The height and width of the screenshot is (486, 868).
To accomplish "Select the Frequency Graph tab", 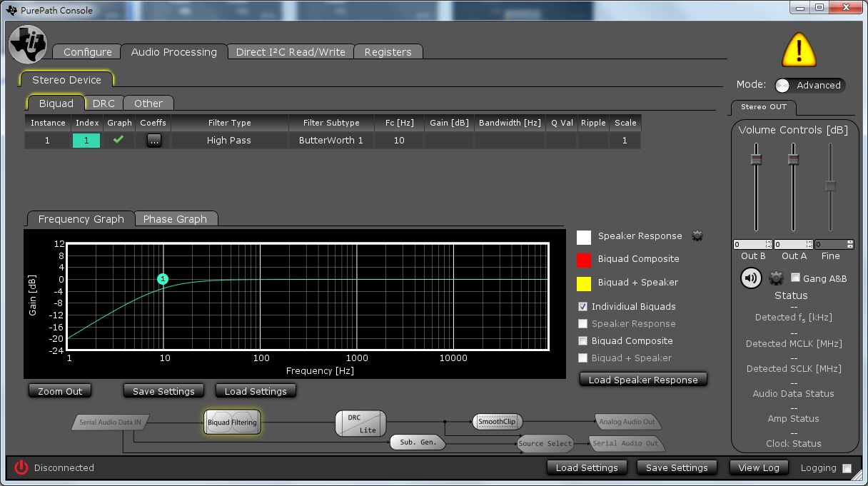I will 81,219.
